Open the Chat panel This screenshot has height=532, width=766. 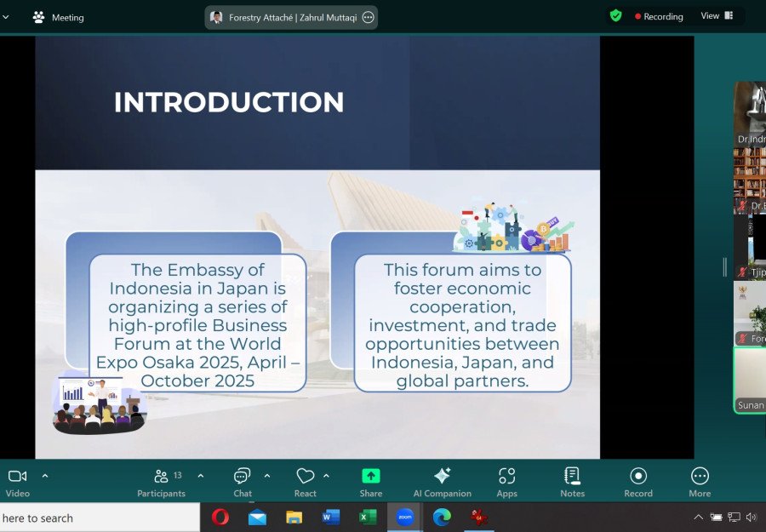(243, 481)
